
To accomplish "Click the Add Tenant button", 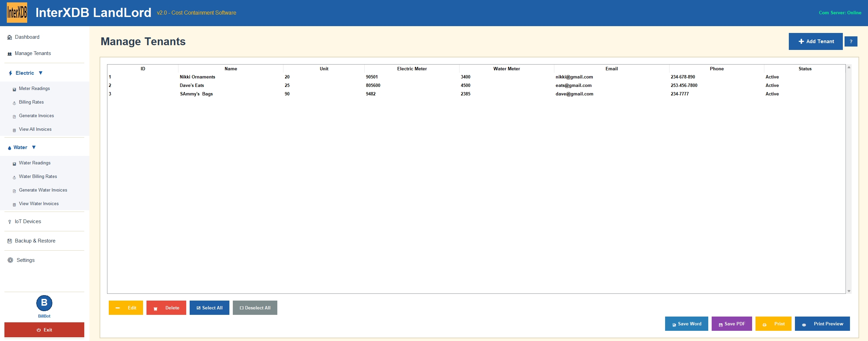I will click(816, 41).
